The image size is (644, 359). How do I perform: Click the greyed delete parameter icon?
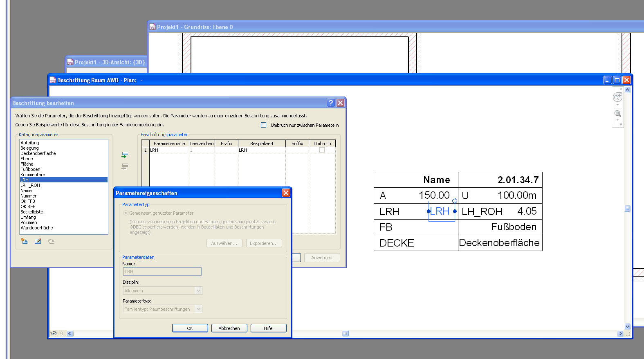(51, 241)
